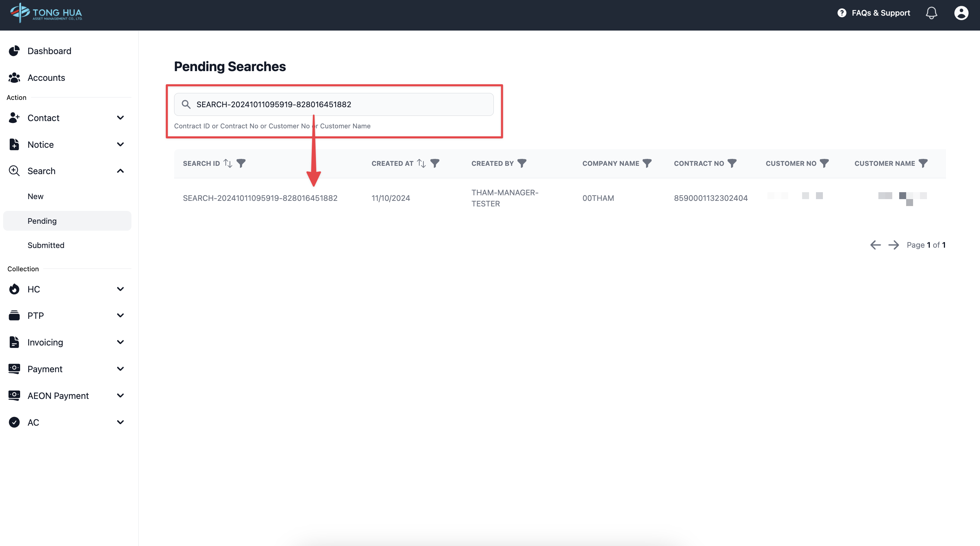Expand the Invoicing menu chevron

point(120,342)
